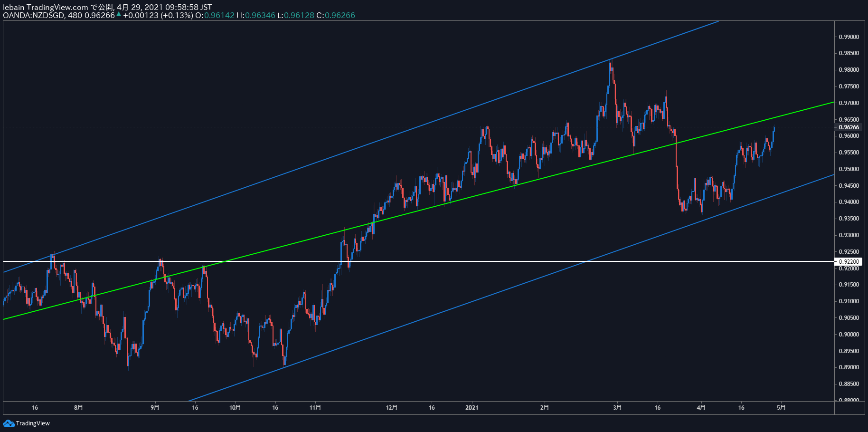Screen dimensions: 868x432
Task: Click the 0.93000 price axis label
Action: click(x=849, y=235)
